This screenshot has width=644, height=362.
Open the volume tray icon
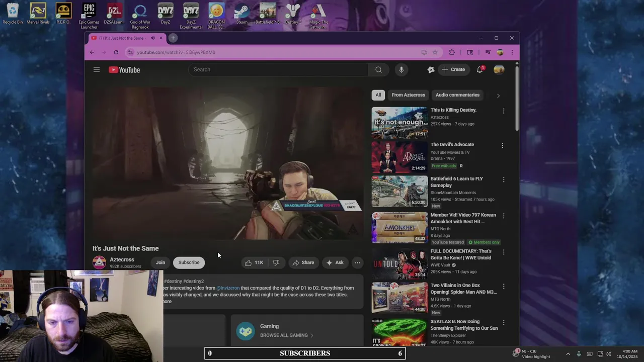pos(608,354)
